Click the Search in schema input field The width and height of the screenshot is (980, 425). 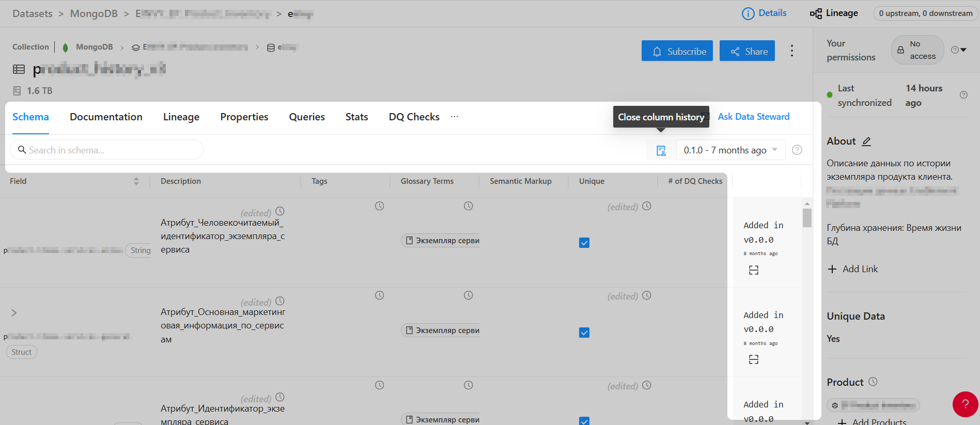tap(106, 150)
